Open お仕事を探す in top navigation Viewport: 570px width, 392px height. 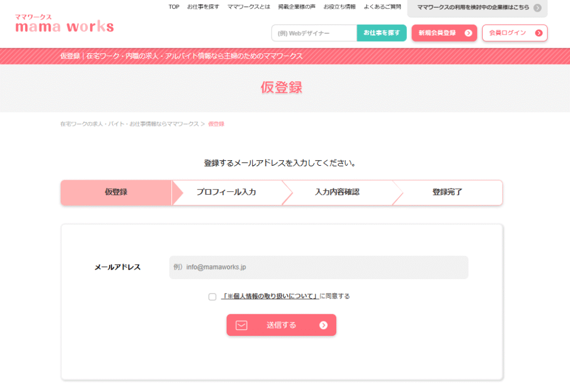coord(203,7)
